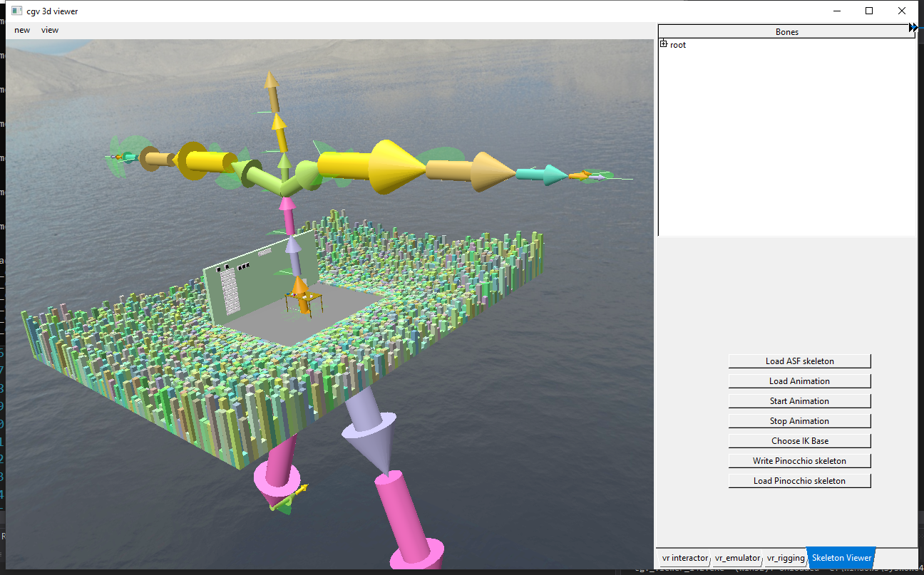Screen dimensions: 924x575
Task: Click Load Animation button
Action: click(x=800, y=381)
